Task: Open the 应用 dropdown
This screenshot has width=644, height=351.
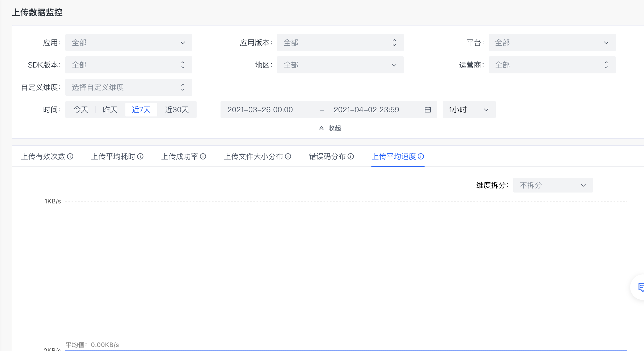Action: [129, 43]
